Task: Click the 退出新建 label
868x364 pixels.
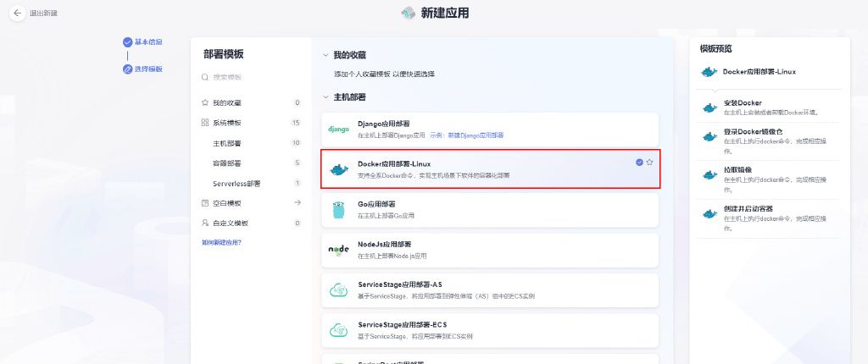Action: (44, 13)
